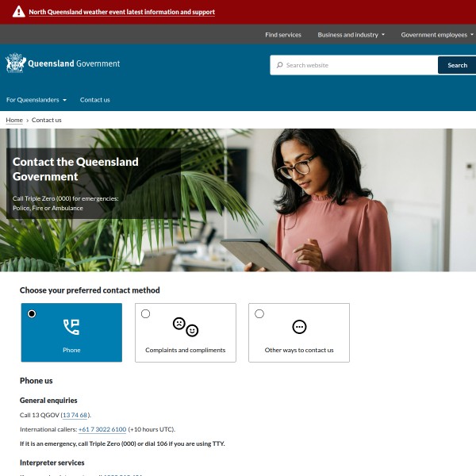The image size is (476, 476).
Task: Focus the Search website input field
Action: [x=354, y=65]
